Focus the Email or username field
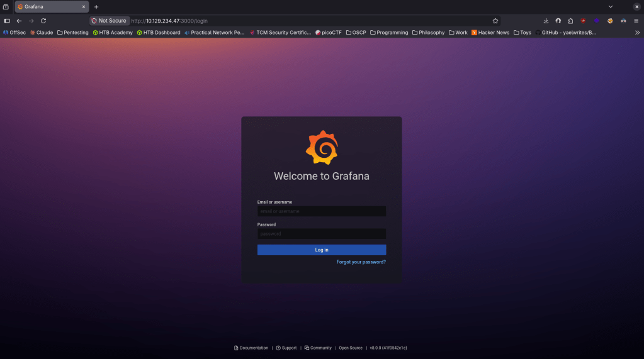The height and width of the screenshot is (359, 644). coord(321,212)
